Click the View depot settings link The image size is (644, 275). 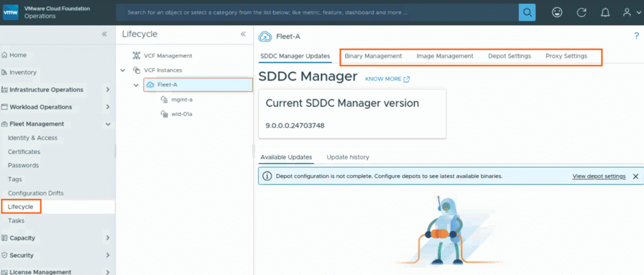(598, 176)
